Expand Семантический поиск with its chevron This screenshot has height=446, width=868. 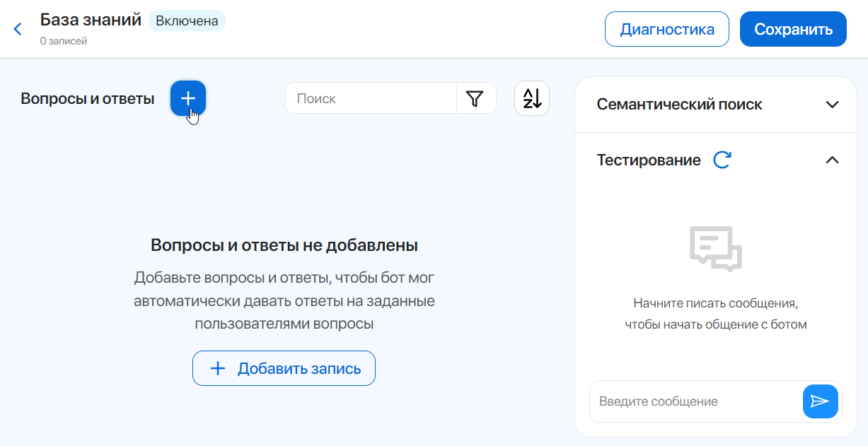[x=832, y=105]
